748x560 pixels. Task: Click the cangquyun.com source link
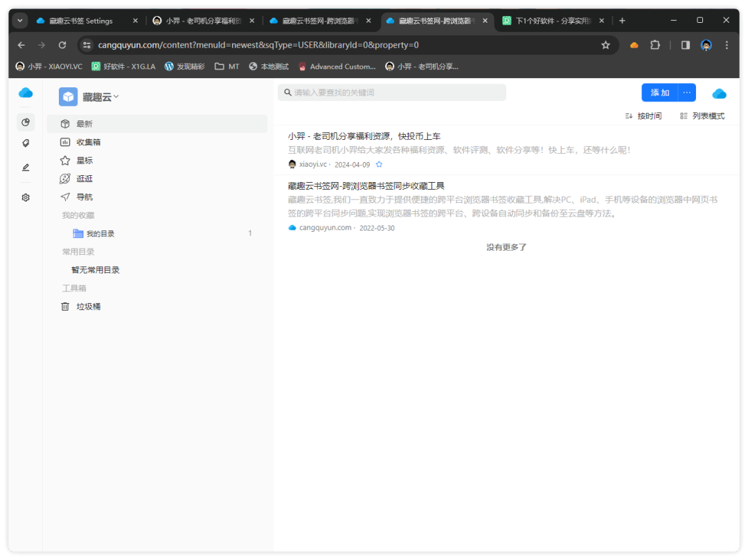tap(325, 228)
